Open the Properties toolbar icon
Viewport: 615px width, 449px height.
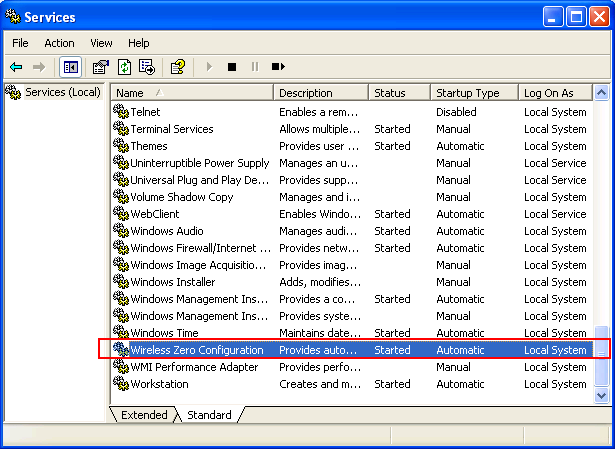(x=100, y=67)
